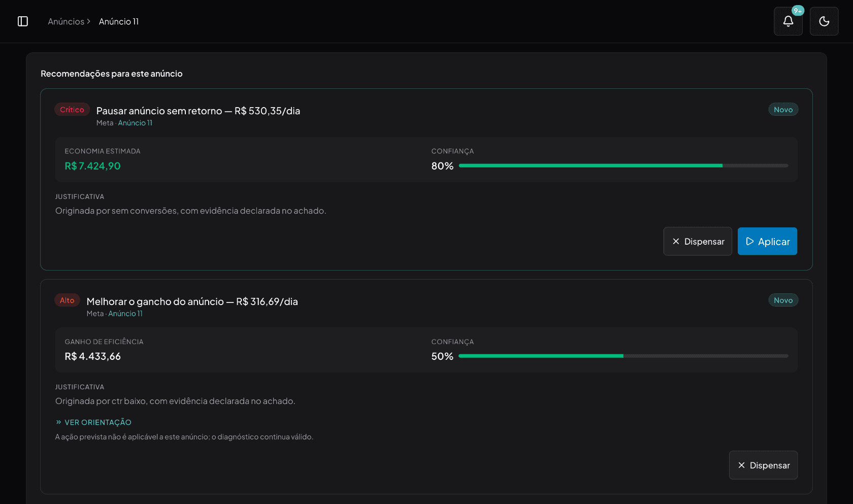Image resolution: width=853 pixels, height=504 pixels.
Task: Click the breadcrumb chevron separator
Action: (88, 21)
